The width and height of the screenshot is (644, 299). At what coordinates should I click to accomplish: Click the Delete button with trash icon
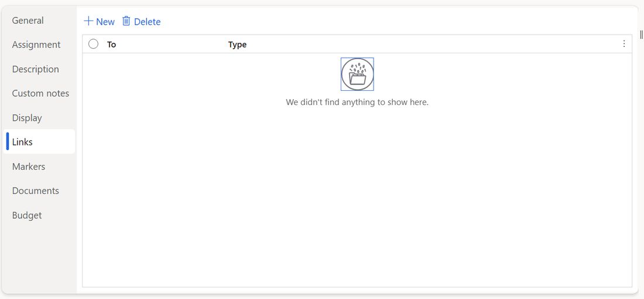[141, 21]
